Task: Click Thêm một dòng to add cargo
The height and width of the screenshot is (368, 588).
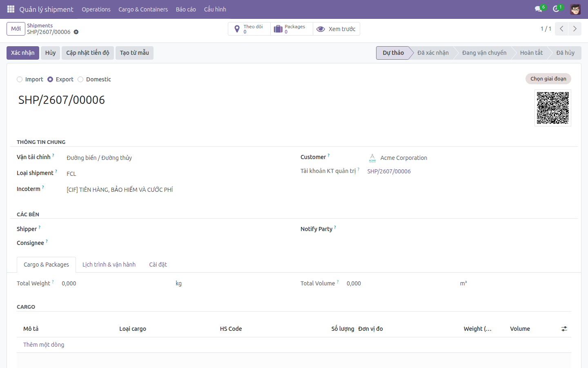Action: tap(44, 345)
